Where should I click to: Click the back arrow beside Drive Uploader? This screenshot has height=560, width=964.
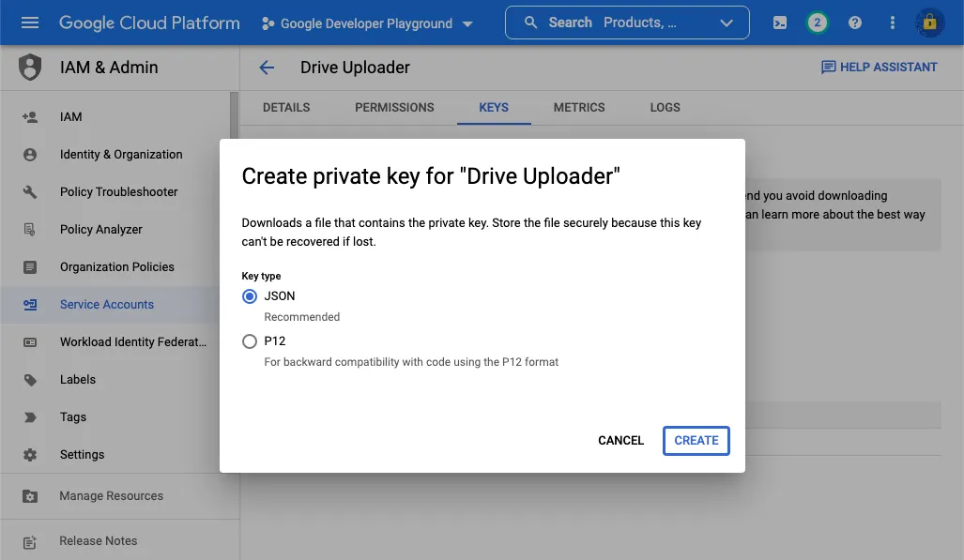point(266,68)
